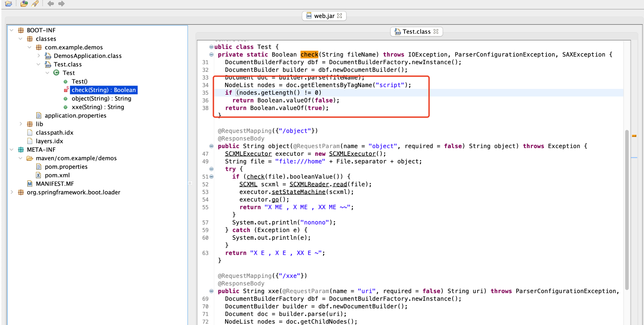Image resolution: width=644 pixels, height=325 pixels.
Task: Select check(String) : Boolean in tree
Action: [x=104, y=90]
